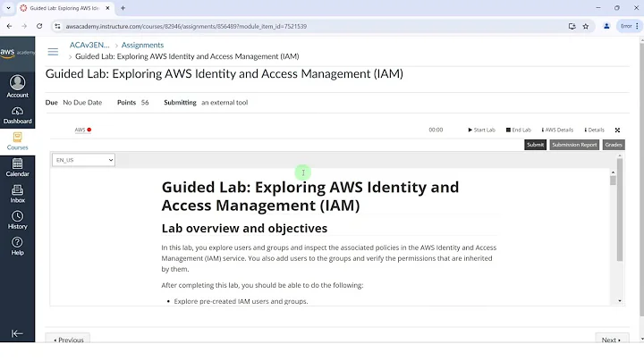This screenshot has width=644, height=361.
Task: Bookmark this page with star icon
Action: tap(586, 26)
